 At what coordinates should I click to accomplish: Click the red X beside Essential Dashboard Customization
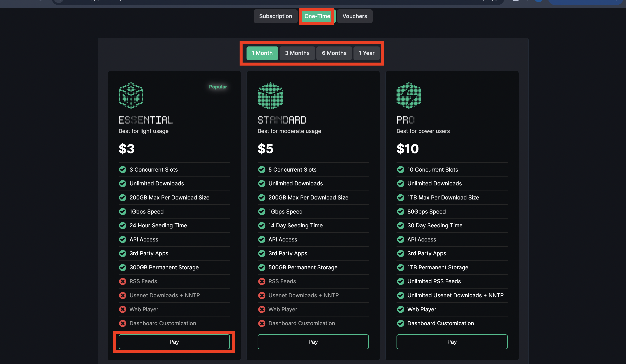(x=123, y=323)
